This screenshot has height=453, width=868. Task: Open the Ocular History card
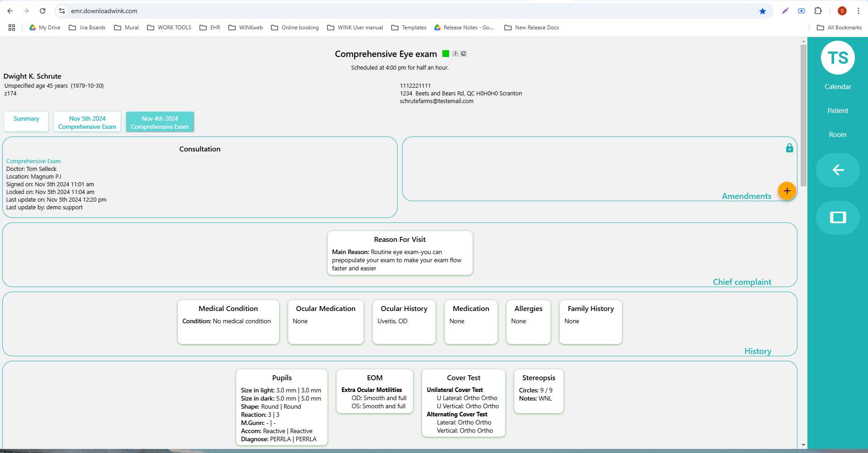pyautogui.click(x=404, y=322)
